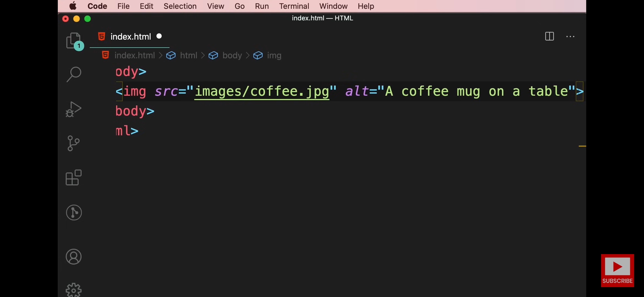The width and height of the screenshot is (644, 297).
Task: Open the Window menu
Action: (x=333, y=6)
